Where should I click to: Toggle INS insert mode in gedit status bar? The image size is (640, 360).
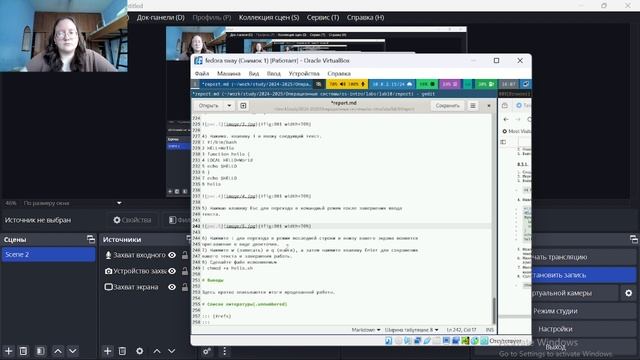coord(490,330)
